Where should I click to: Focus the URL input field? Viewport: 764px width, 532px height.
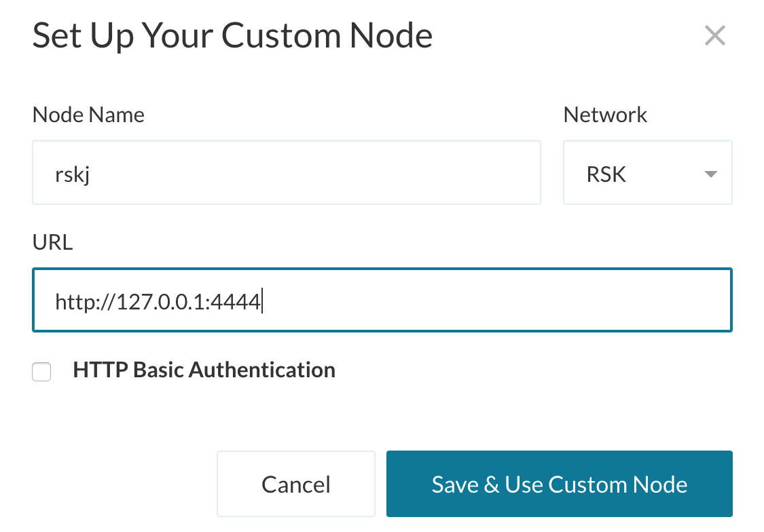point(380,301)
